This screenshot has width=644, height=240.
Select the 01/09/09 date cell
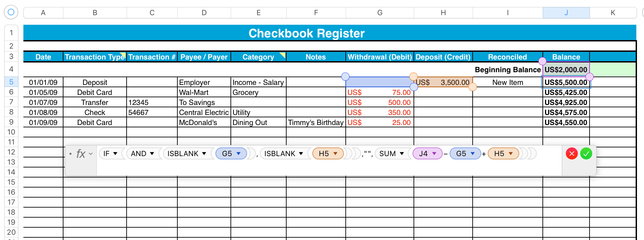coord(43,122)
